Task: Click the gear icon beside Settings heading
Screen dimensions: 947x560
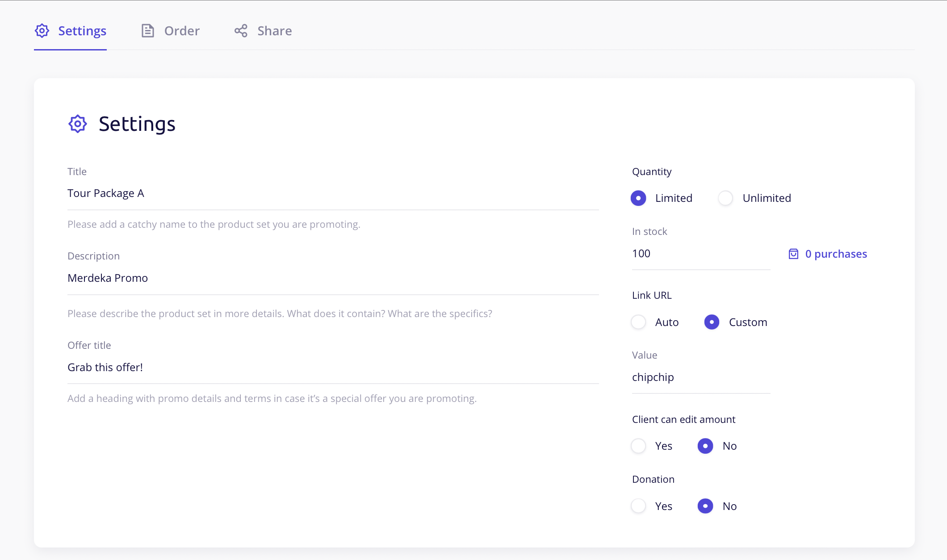Action: point(78,124)
